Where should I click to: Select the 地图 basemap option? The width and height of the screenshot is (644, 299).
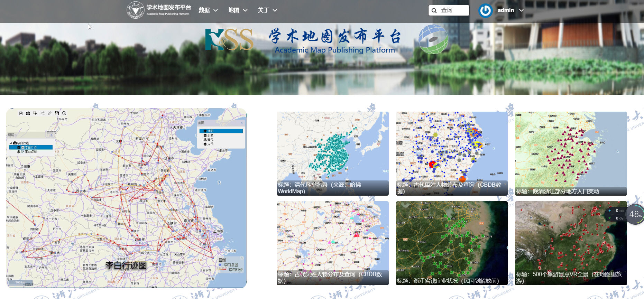[221, 131]
